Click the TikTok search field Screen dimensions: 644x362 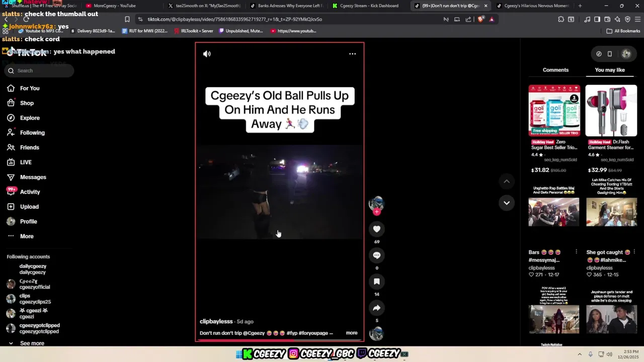click(39, 71)
